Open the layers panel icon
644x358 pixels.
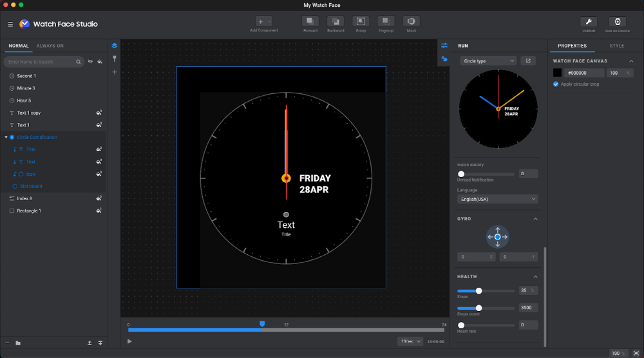[x=115, y=46]
